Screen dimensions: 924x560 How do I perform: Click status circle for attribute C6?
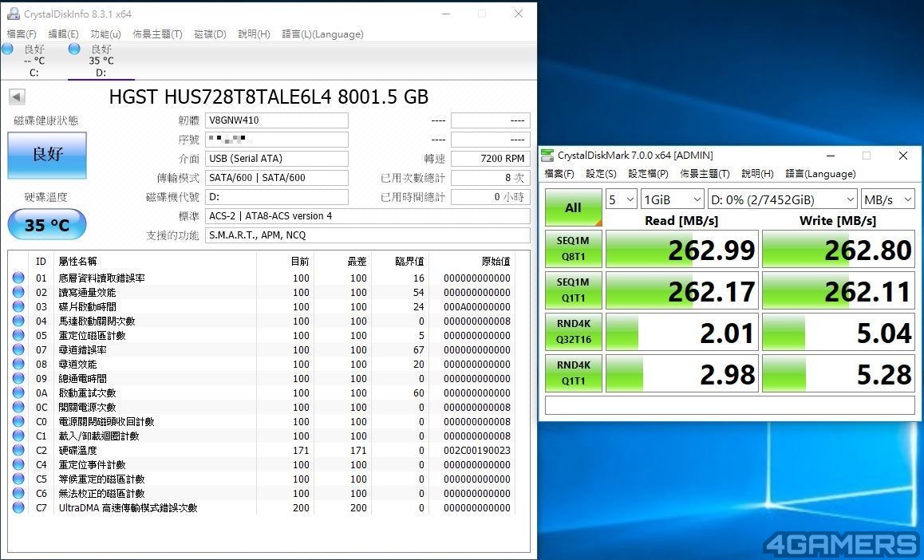click(x=18, y=494)
